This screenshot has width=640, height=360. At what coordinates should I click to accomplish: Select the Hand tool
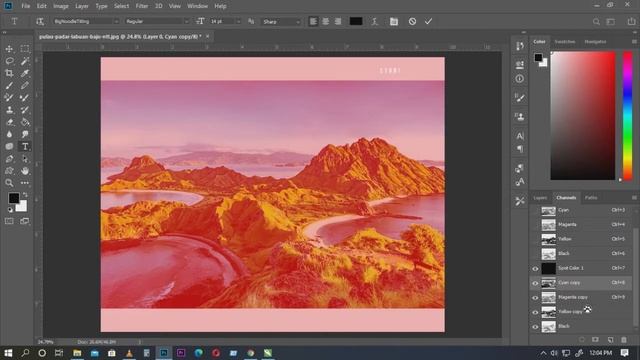(25, 171)
